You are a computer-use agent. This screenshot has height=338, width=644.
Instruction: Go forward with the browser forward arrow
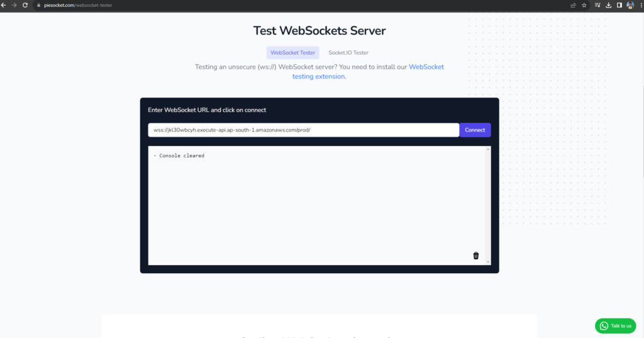pyautogui.click(x=14, y=5)
